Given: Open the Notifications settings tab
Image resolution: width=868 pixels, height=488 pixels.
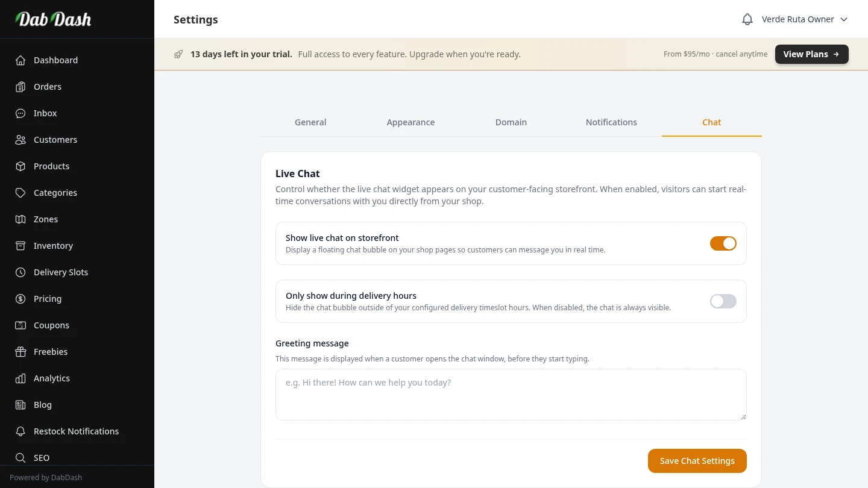Looking at the screenshot, I should click(611, 122).
